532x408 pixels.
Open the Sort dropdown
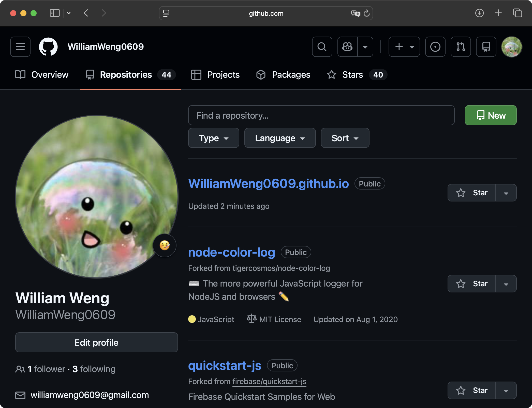pyautogui.click(x=345, y=138)
